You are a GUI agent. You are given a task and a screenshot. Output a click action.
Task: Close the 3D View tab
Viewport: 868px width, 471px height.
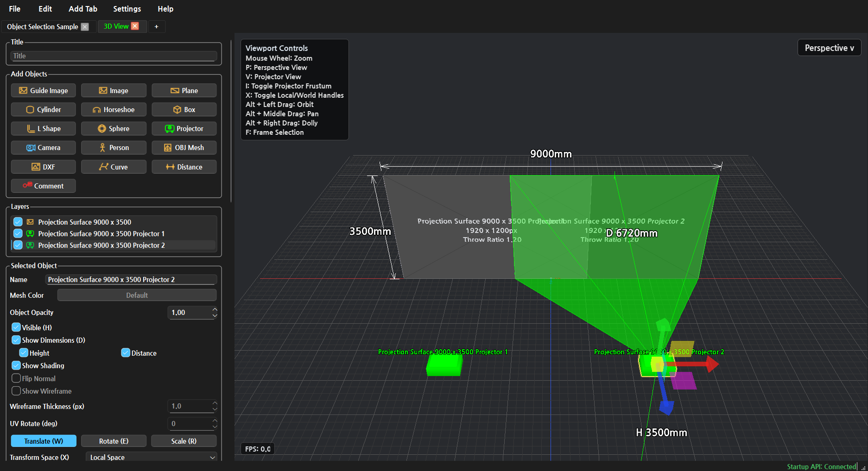click(x=135, y=26)
